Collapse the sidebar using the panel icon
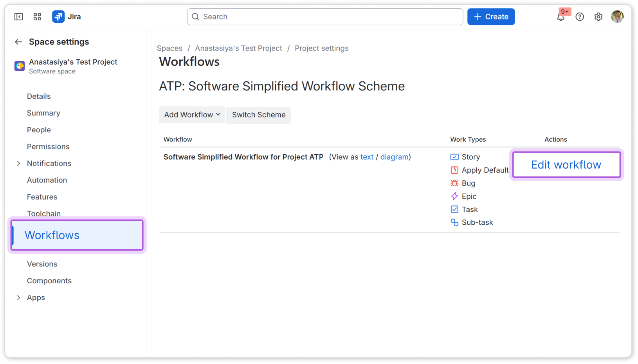This screenshot has height=364, width=638. pyautogui.click(x=18, y=17)
